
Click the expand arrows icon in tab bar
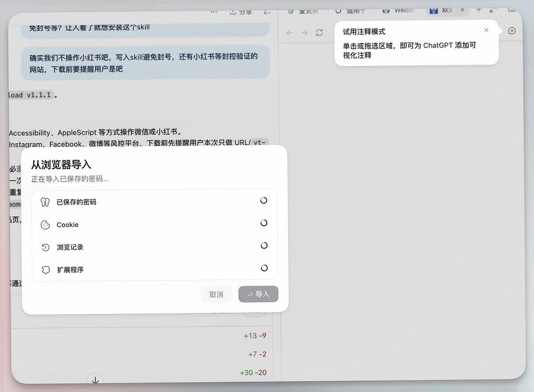493,10
